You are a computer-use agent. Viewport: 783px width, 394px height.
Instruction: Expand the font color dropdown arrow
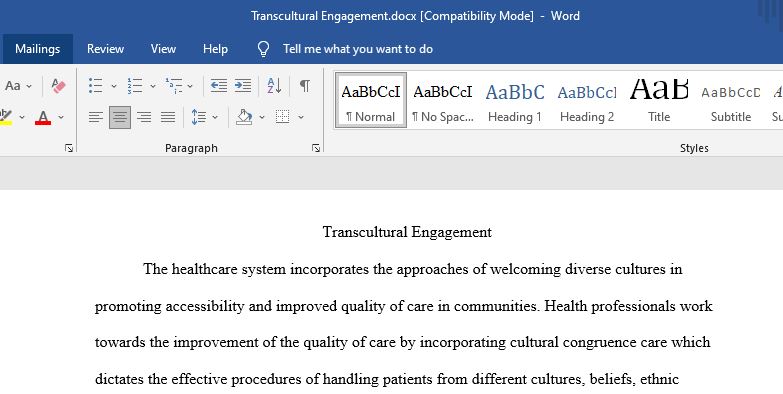[61, 117]
